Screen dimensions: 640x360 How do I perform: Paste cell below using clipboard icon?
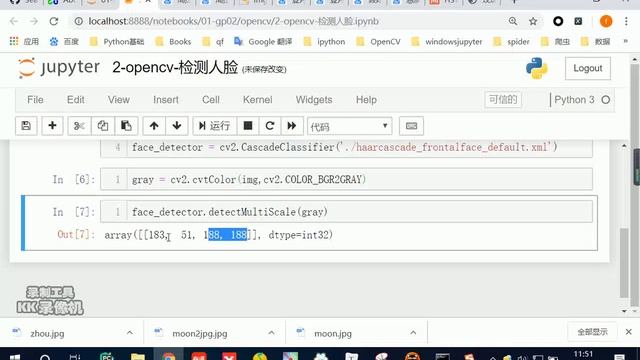tap(126, 126)
